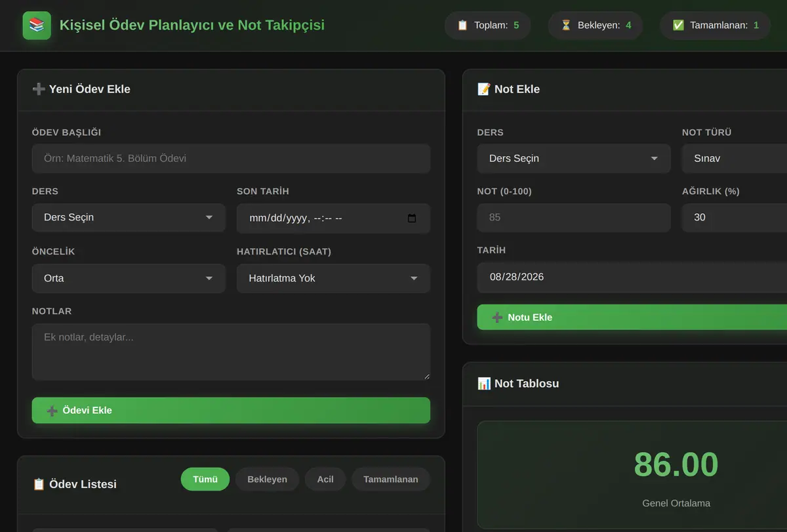Screen dimensions: 787x532
Task: Switch to the Bekleyen filter tab
Action: pos(267,480)
